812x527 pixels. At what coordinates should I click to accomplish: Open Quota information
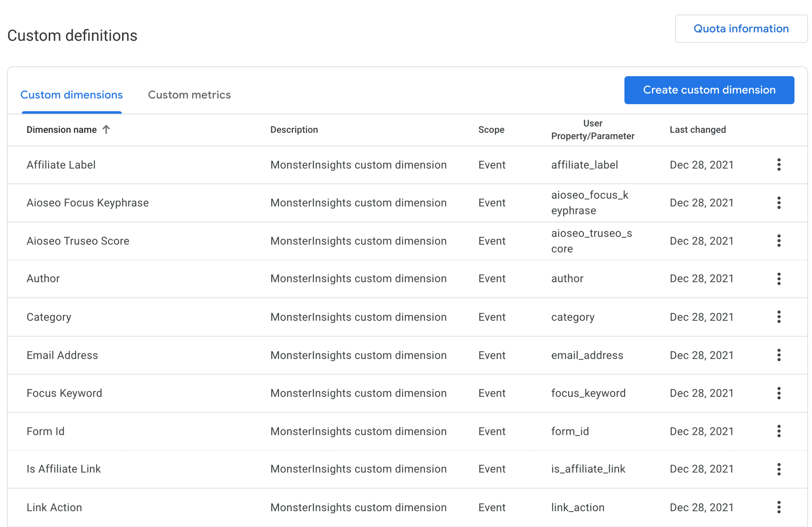click(741, 29)
